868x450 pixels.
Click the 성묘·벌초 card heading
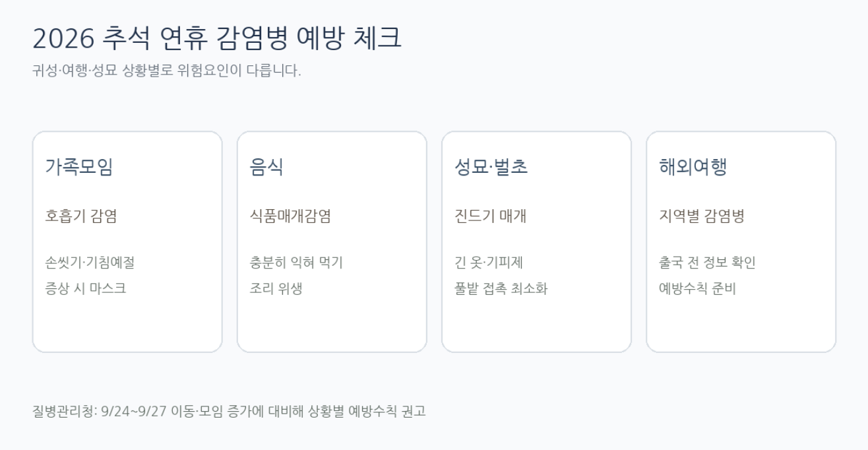pos(491,167)
